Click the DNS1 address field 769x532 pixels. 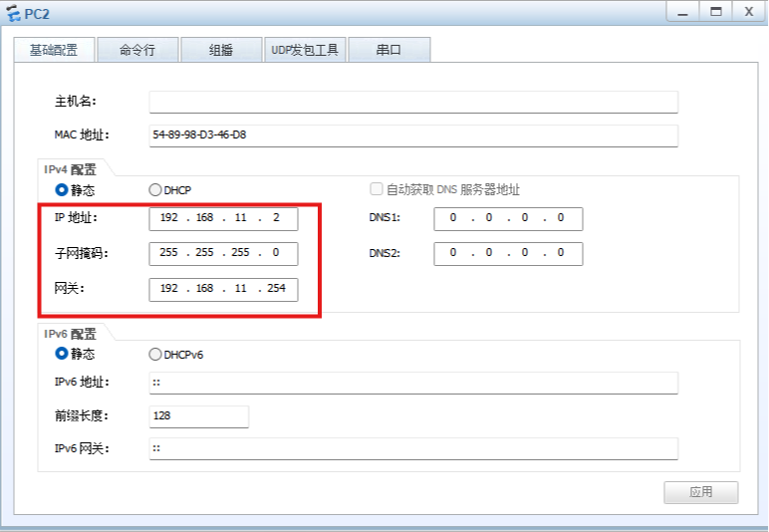[x=508, y=219]
